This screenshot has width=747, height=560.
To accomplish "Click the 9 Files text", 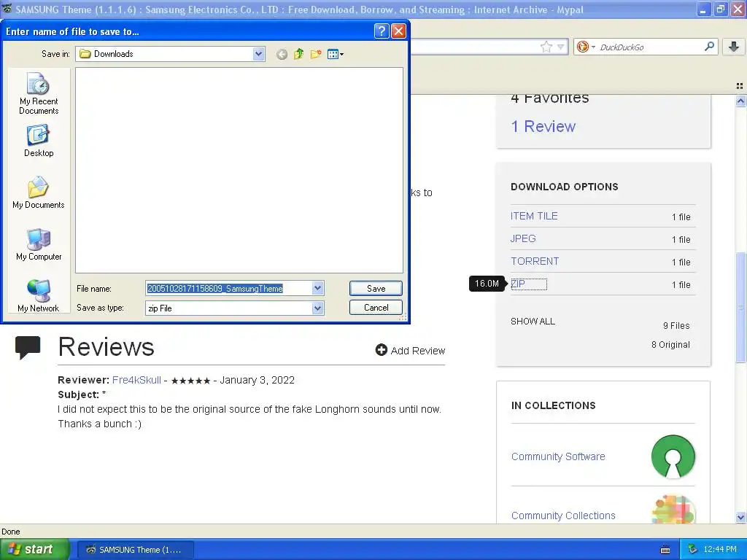I will 676,326.
